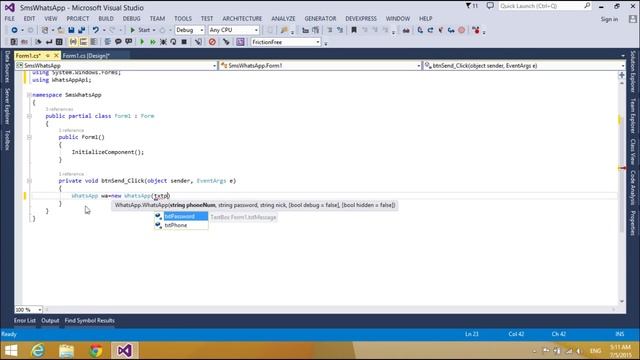The width and height of the screenshot is (640, 360).
Task: Open the Solution Explorer side tab
Action: pyautogui.click(x=633, y=71)
